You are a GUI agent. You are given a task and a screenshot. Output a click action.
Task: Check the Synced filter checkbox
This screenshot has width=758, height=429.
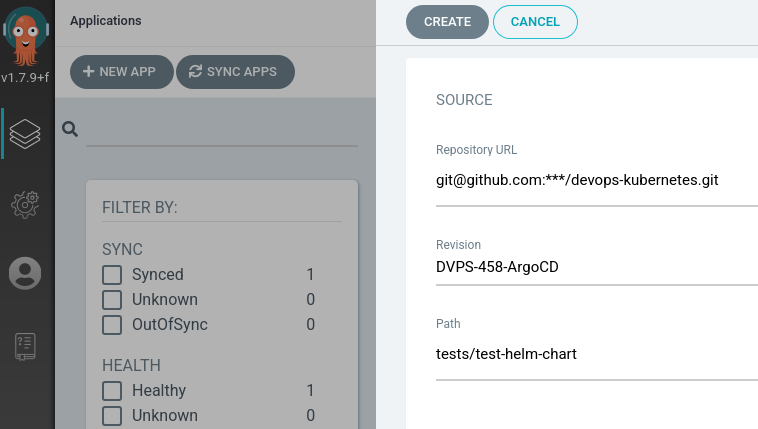[x=112, y=275]
